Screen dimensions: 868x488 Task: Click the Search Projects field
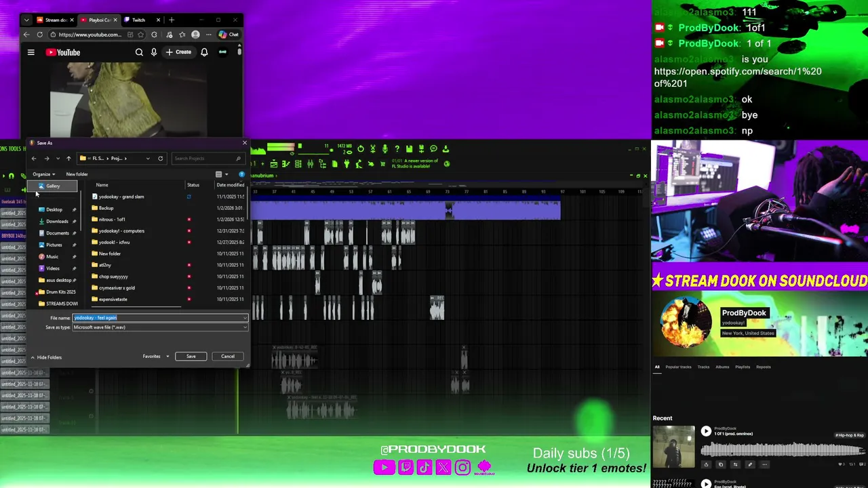[207, 159]
